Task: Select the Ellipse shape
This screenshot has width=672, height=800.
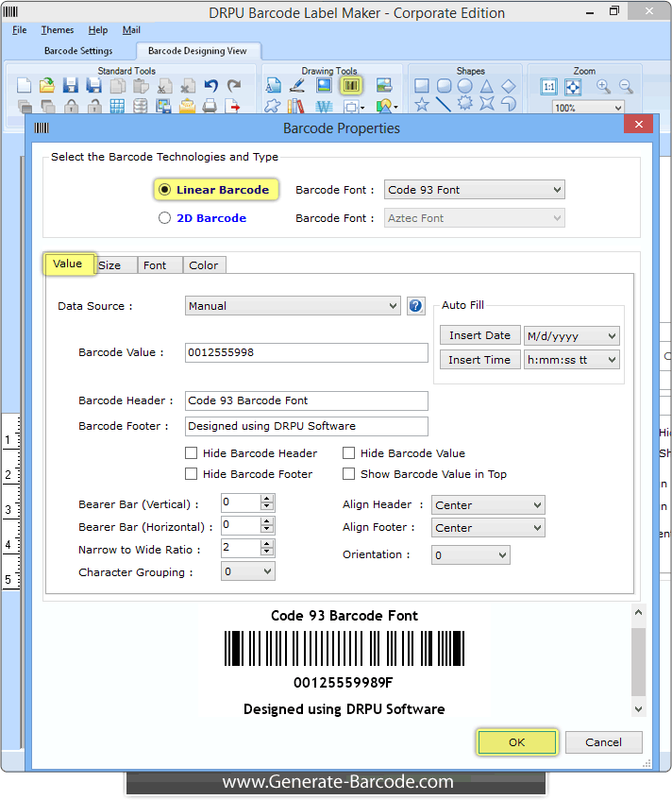Action: pyautogui.click(x=465, y=86)
